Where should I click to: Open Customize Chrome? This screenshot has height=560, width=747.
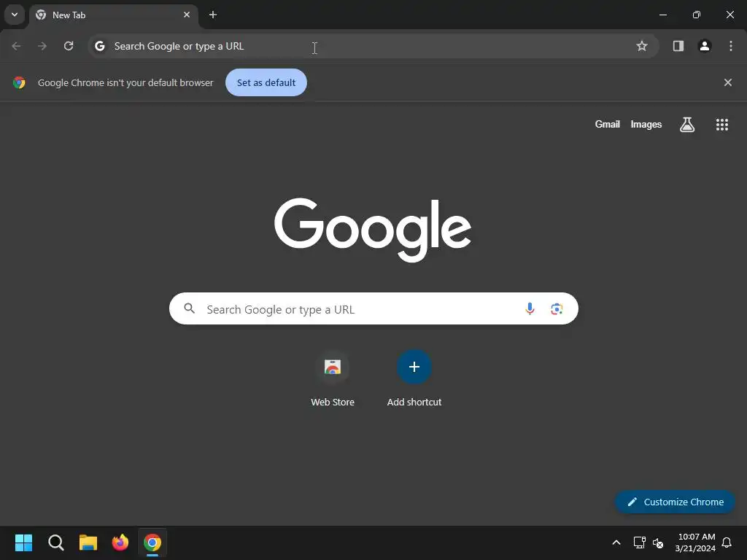[x=675, y=502]
